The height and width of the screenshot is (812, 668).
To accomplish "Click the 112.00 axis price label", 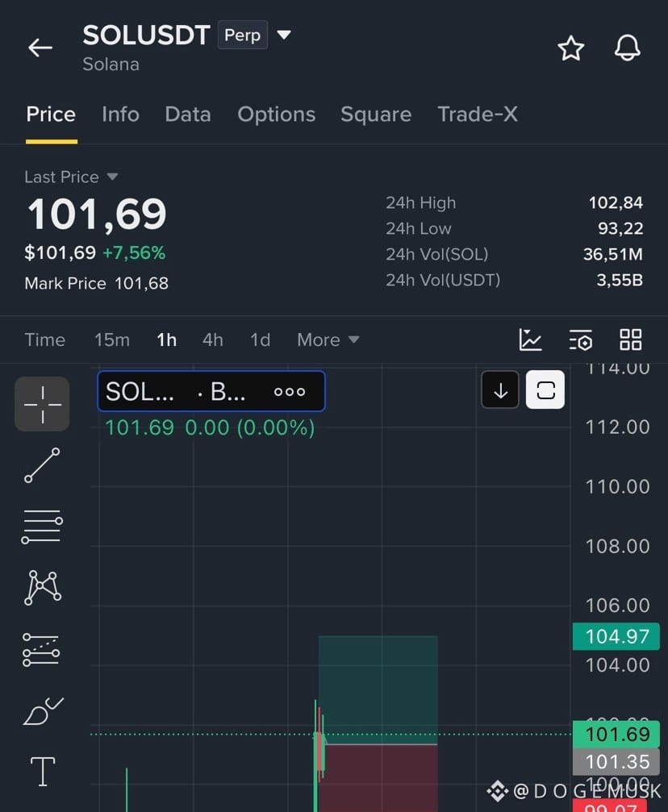I will tap(617, 427).
